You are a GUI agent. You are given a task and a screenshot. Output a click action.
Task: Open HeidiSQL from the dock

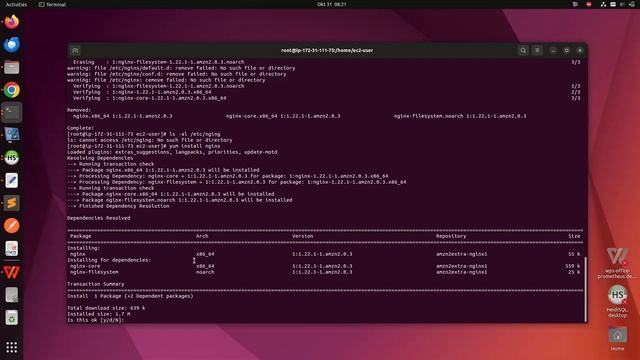[11, 158]
